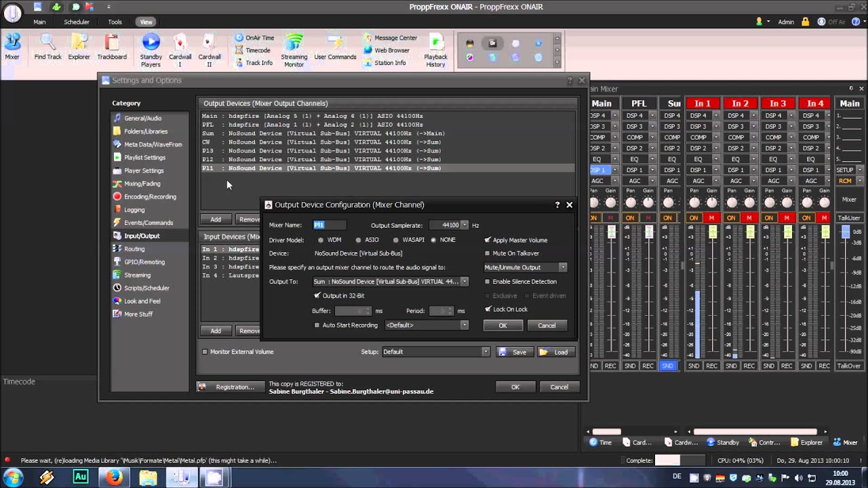Open the Streaming Monitor
Viewport: 868px width, 488px height.
(294, 51)
